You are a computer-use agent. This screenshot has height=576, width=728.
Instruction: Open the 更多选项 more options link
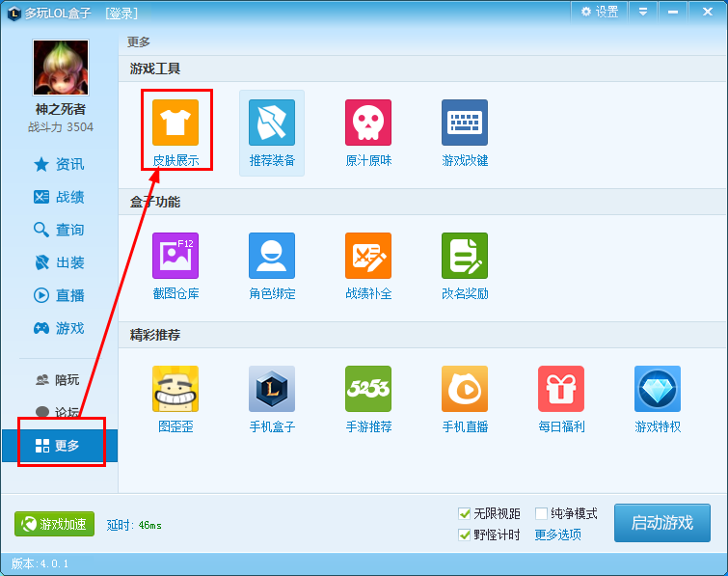[x=557, y=535]
